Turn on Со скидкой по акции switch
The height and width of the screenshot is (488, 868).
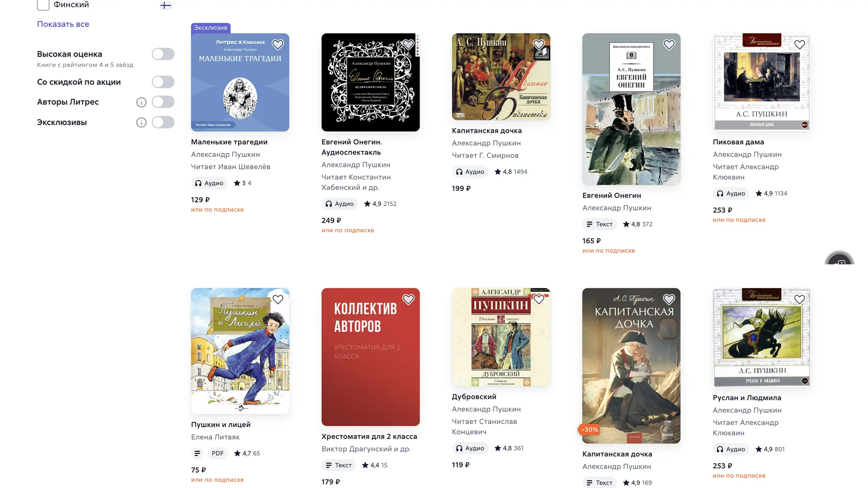point(163,82)
